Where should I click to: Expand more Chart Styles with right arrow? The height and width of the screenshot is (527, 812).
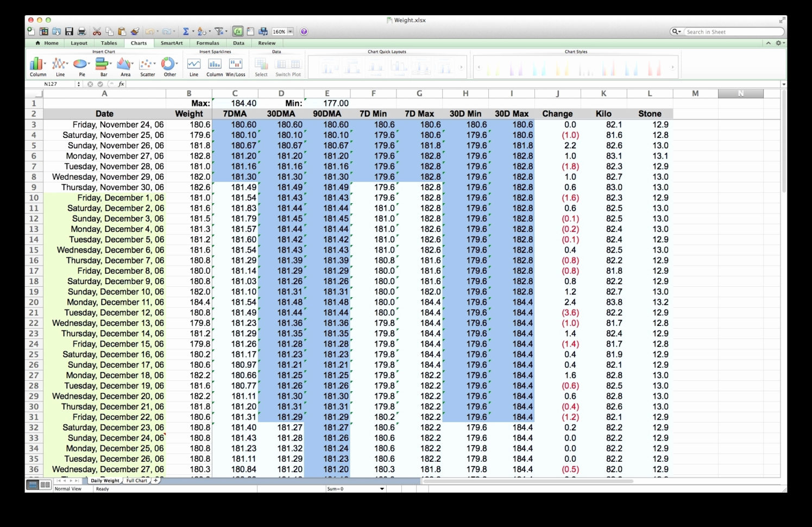coord(673,66)
